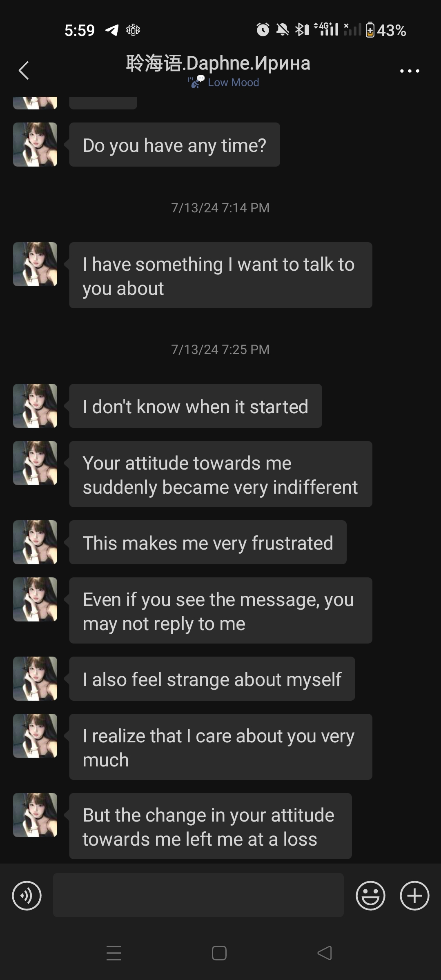This screenshot has width=441, height=980.
Task: Tap message 'I have something I want to talk'
Action: [x=220, y=275]
